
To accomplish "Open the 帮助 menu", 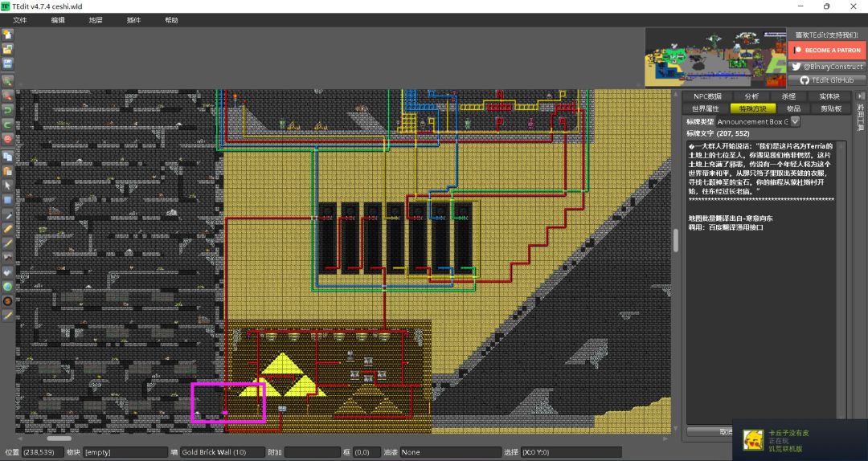I will [171, 20].
